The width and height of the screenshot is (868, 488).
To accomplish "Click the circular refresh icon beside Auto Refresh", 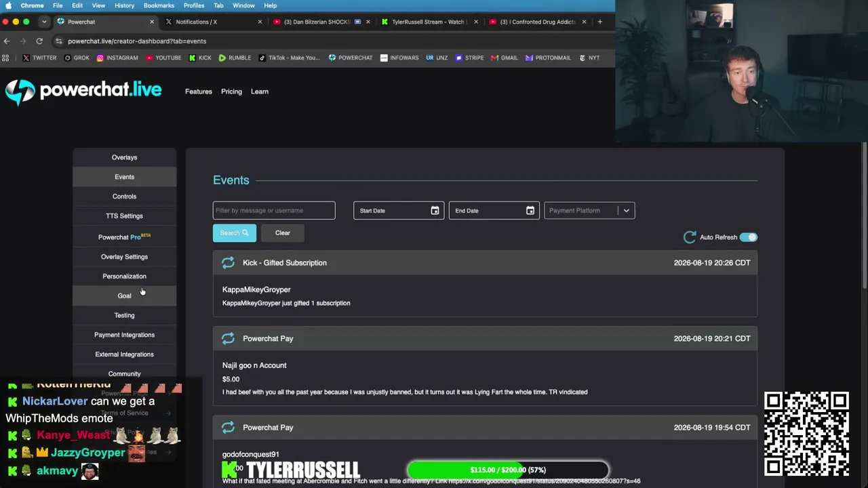I will tap(690, 237).
